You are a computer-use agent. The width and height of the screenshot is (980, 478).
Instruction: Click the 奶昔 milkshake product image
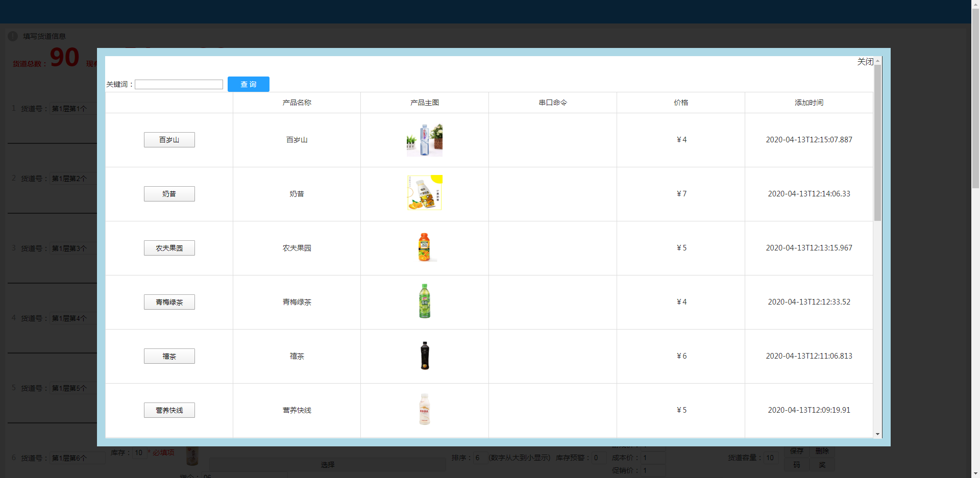424,193
